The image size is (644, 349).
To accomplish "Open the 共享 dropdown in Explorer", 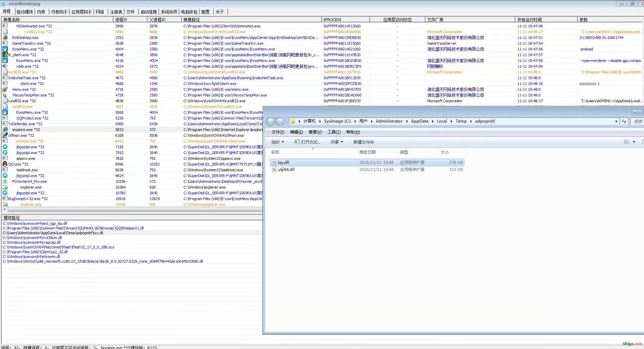I will [337, 142].
